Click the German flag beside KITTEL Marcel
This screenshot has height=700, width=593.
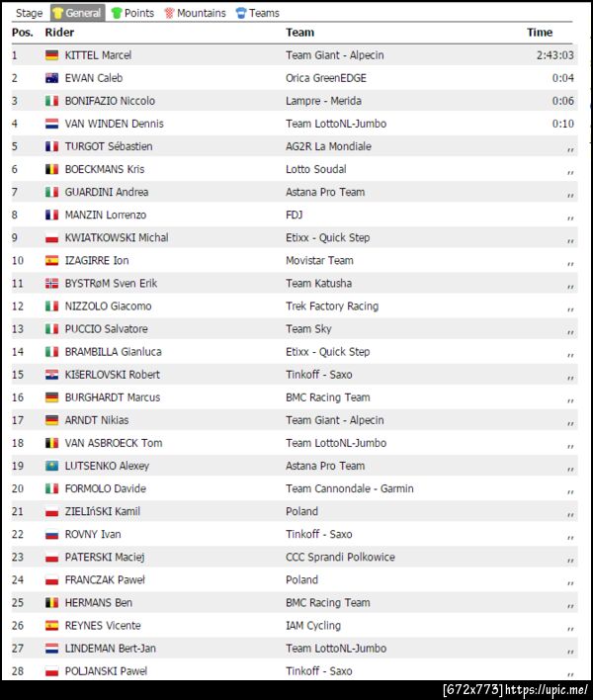51,55
